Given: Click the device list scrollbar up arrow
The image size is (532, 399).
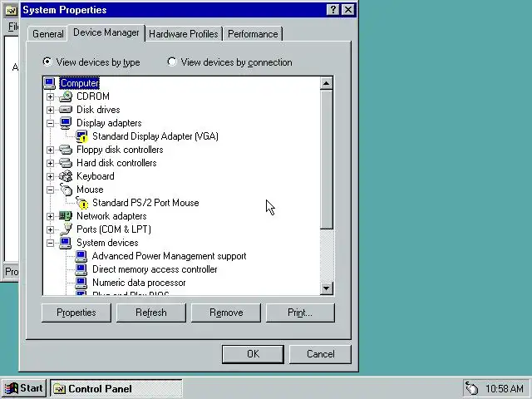Looking at the screenshot, I should point(327,83).
